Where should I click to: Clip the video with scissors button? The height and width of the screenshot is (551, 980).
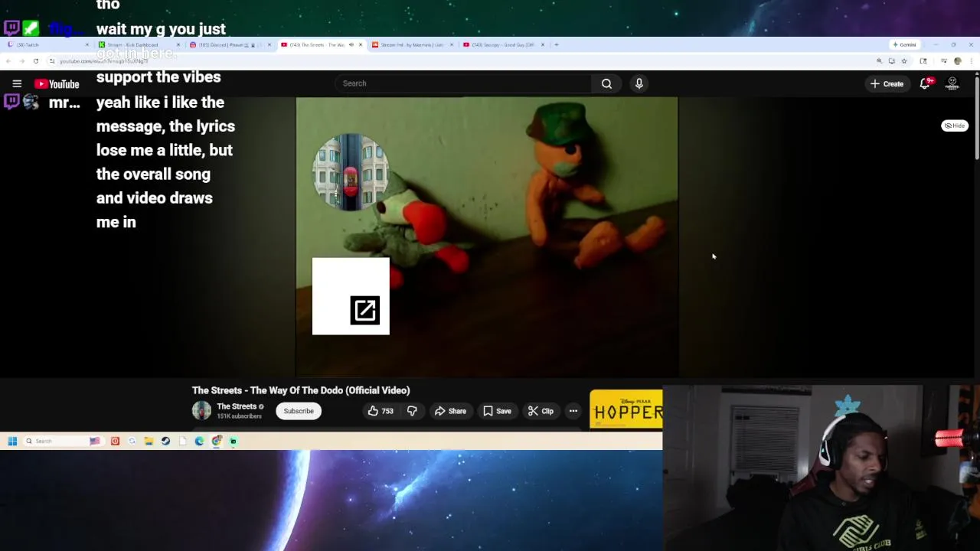point(541,411)
